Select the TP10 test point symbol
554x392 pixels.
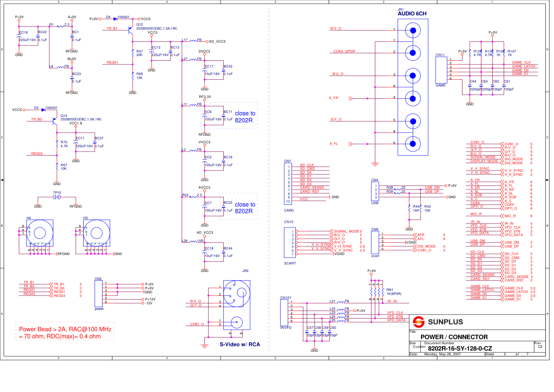coord(57,197)
